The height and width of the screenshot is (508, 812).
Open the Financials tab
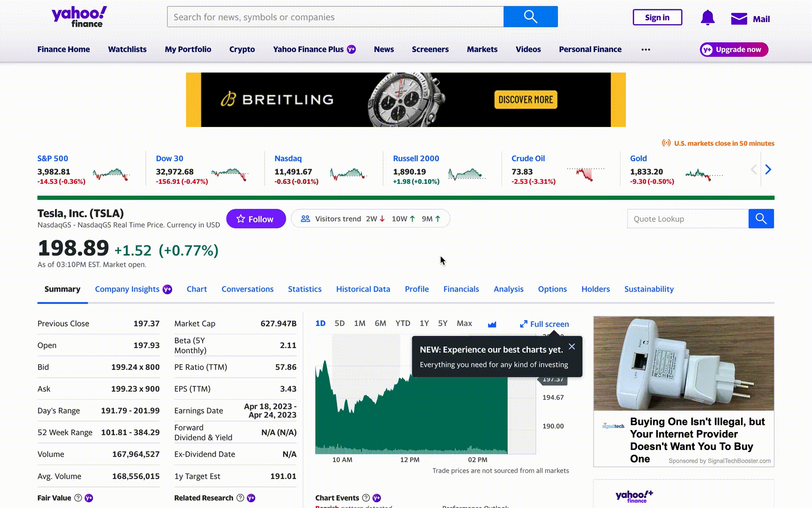coord(461,289)
